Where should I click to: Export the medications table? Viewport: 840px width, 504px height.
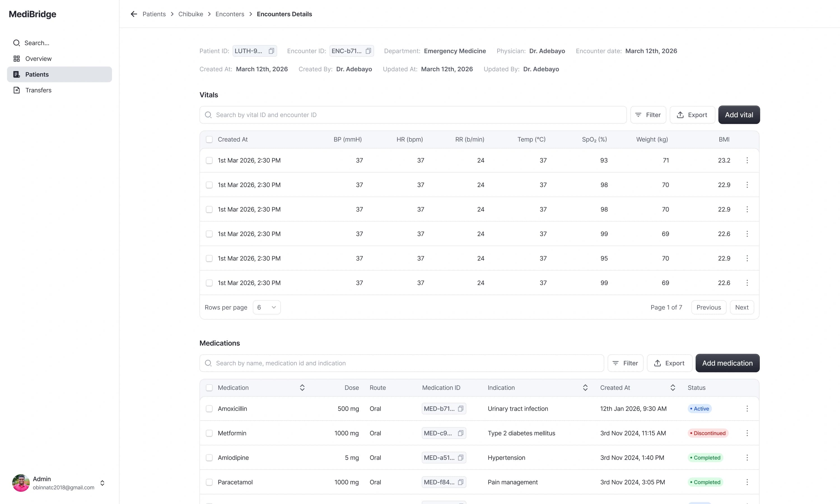pyautogui.click(x=669, y=363)
